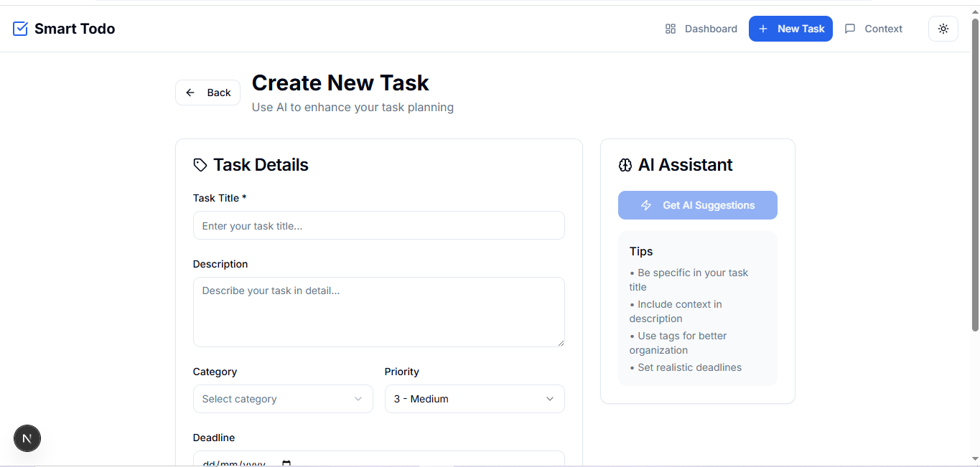Click the brain icon beside AI Assistant

[x=625, y=165]
